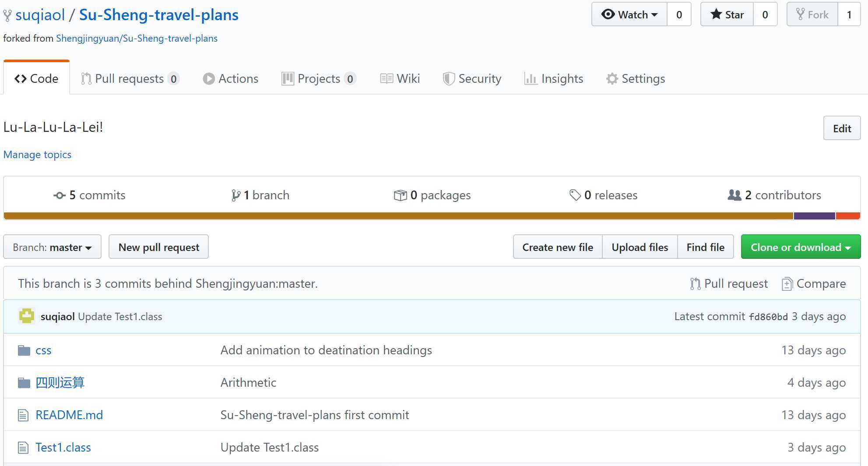Click the Edit description button
The image size is (868, 466).
coord(842,128)
